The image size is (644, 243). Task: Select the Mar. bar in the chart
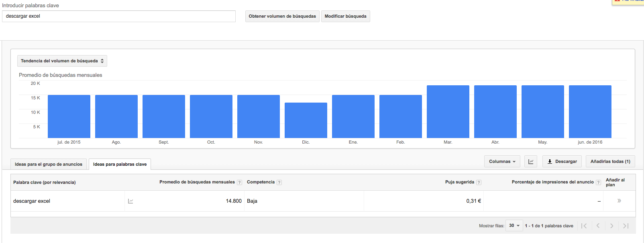(448, 112)
